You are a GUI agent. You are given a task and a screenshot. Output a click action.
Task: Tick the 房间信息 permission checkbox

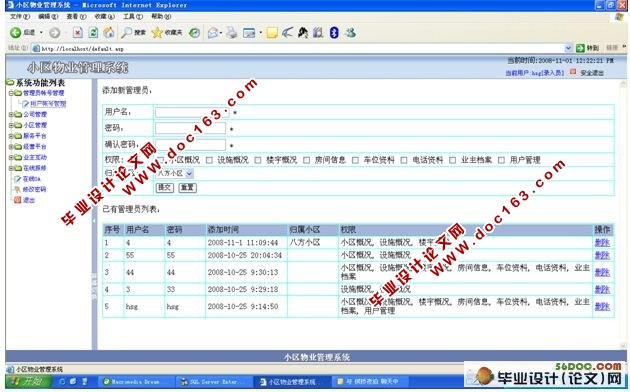point(307,160)
